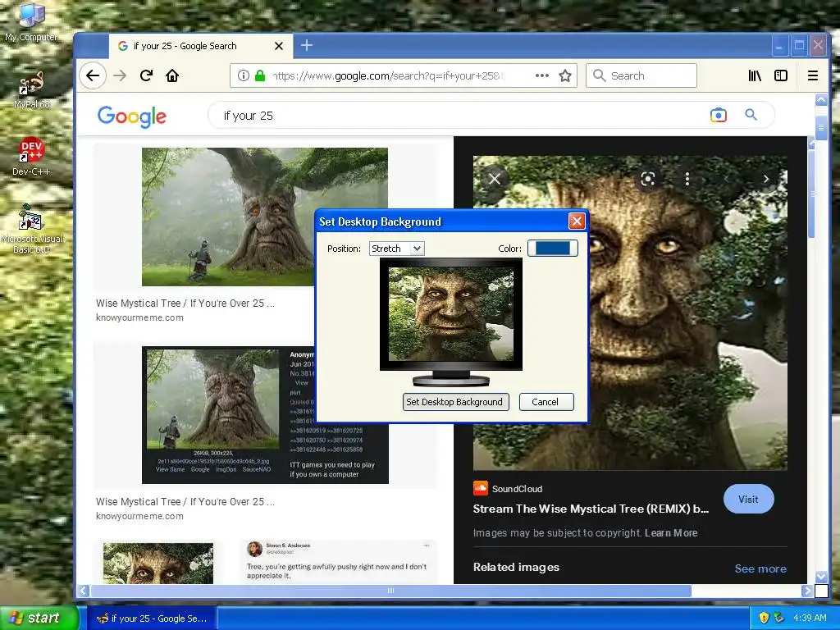Image resolution: width=840 pixels, height=630 pixels.
Task: Search by image with the camera icon
Action: click(x=719, y=115)
